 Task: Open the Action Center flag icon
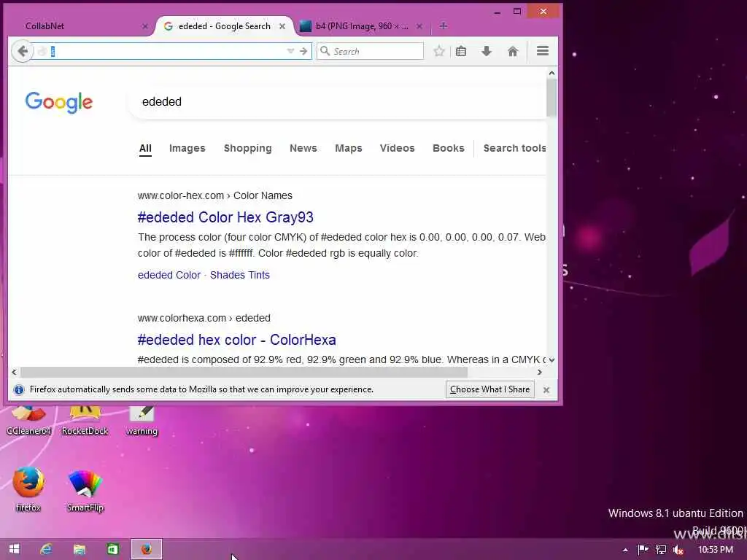click(x=643, y=550)
